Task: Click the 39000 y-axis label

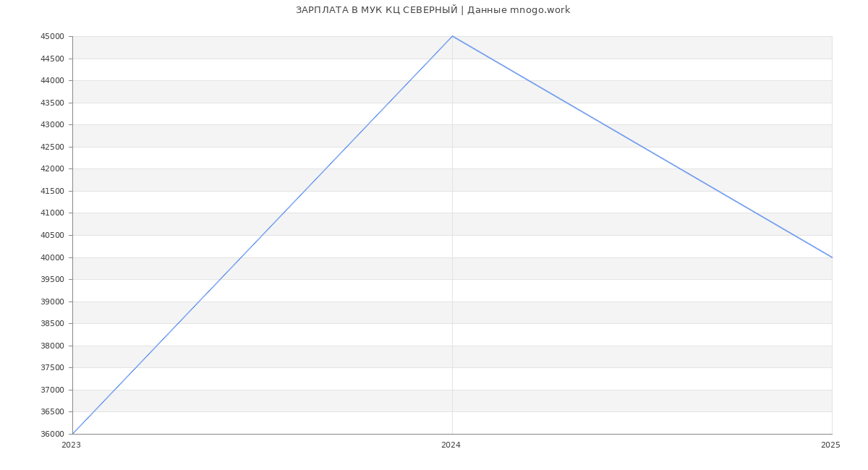Action: coord(53,302)
